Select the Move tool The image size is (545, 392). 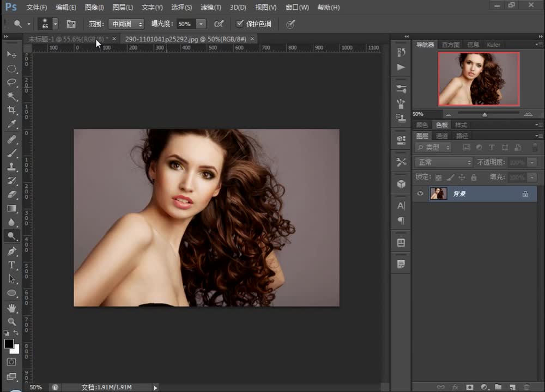(x=11, y=54)
